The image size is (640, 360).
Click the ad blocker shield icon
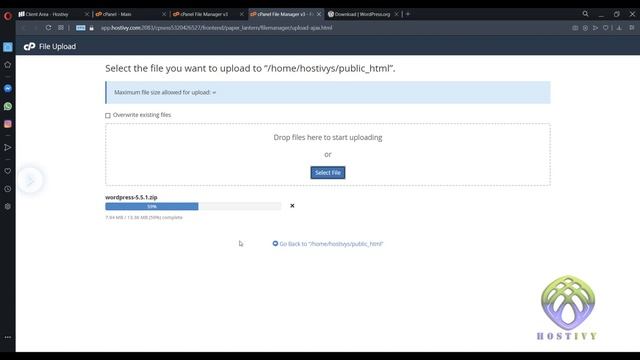coord(585,28)
